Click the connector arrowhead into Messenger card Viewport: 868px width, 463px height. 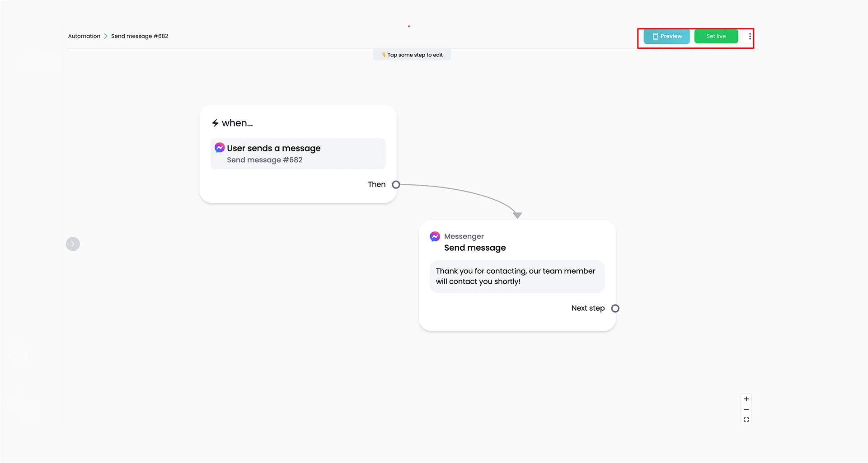[x=517, y=215]
